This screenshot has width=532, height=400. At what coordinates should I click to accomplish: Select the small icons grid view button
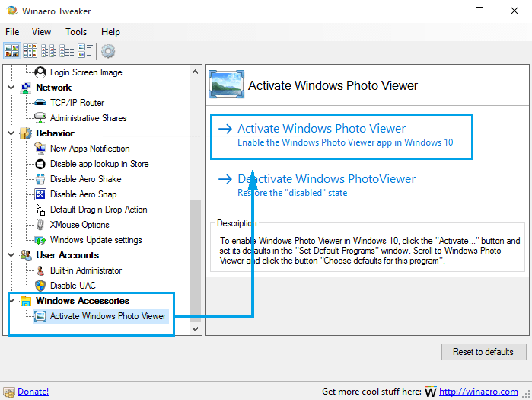30,51
